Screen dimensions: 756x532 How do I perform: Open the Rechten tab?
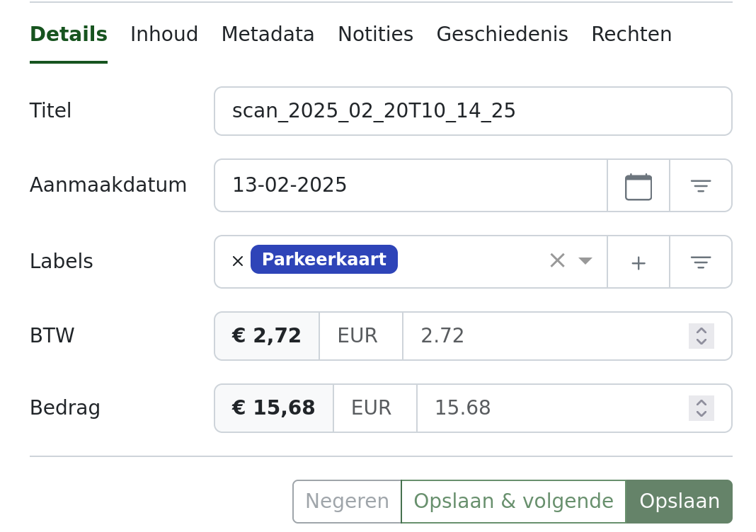[x=631, y=34]
